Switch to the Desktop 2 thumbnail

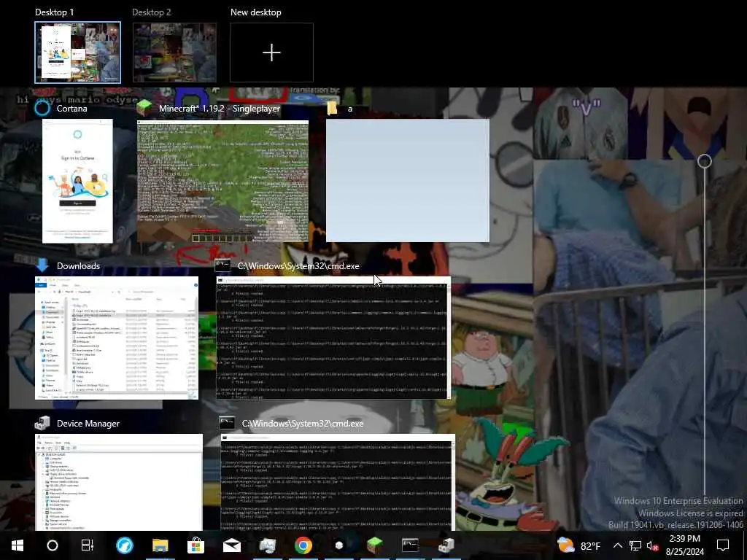(174, 52)
